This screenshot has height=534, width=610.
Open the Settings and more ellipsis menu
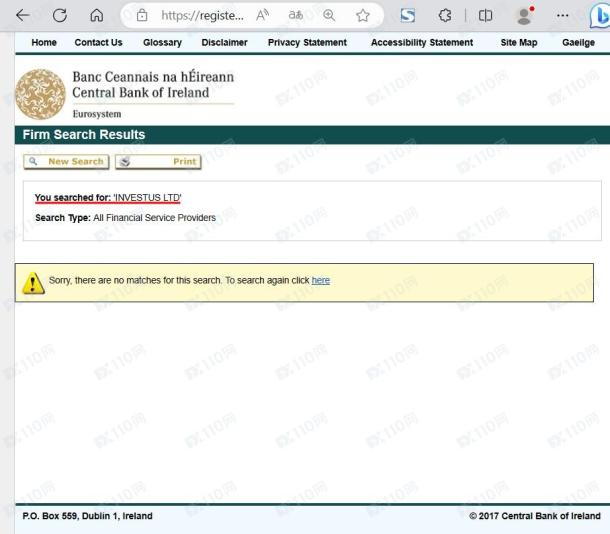pos(563,16)
